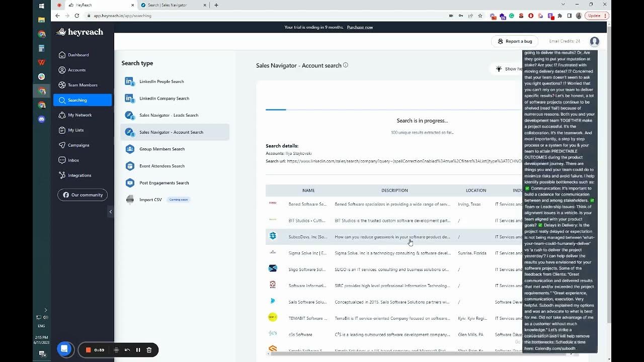This screenshot has width=644, height=362.
Task: Open the Dashboard page in sidebar
Action: click(78, 55)
